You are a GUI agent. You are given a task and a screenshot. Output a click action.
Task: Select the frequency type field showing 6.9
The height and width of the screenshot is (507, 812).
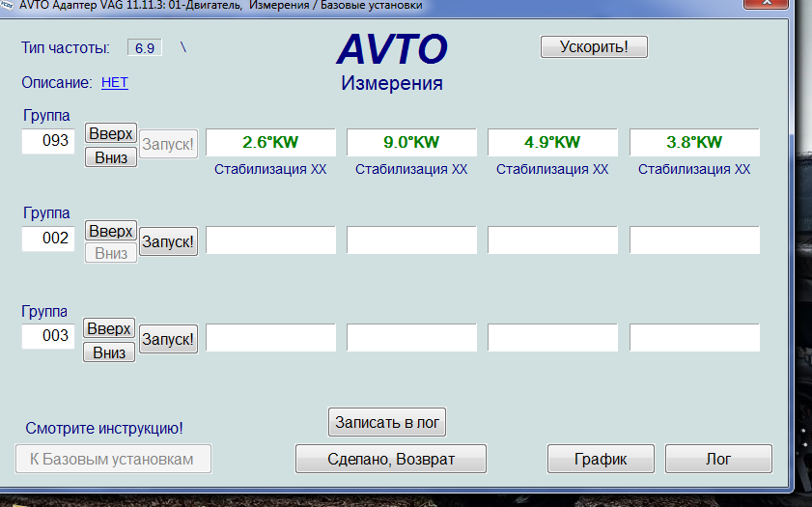pos(145,47)
